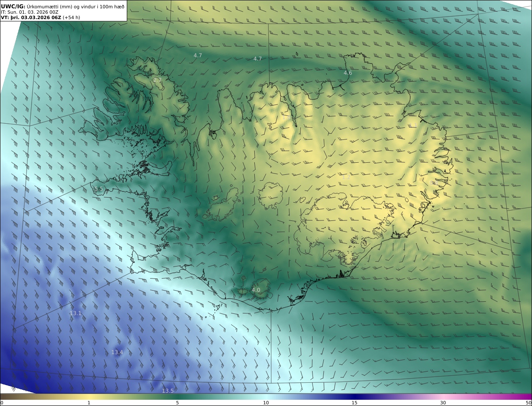Click the colour scale tick label "5"
The height and width of the screenshot is (406, 532).
point(177,403)
